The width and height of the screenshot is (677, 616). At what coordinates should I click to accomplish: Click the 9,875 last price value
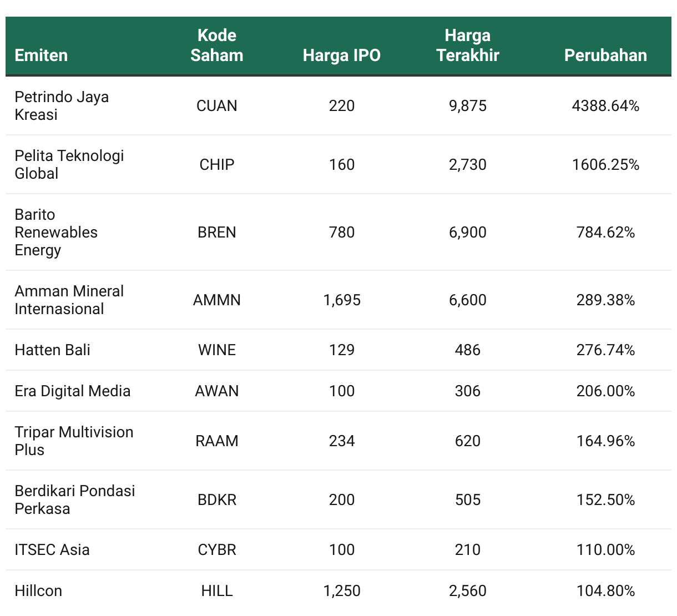[467, 105]
